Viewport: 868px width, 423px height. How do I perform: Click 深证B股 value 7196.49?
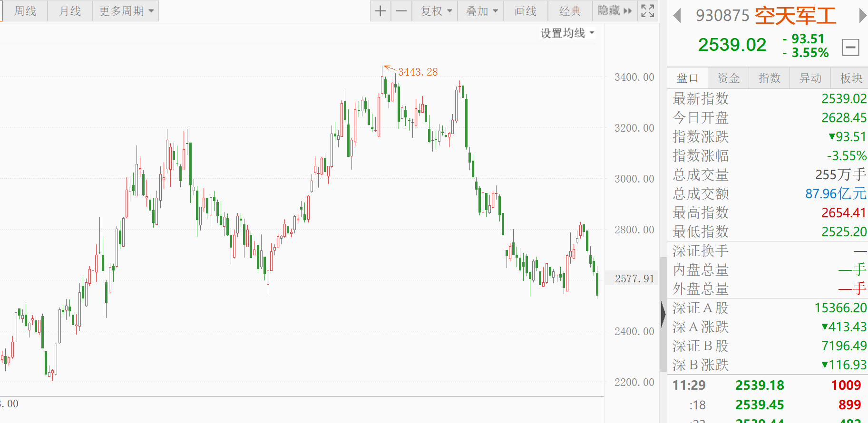click(x=844, y=346)
